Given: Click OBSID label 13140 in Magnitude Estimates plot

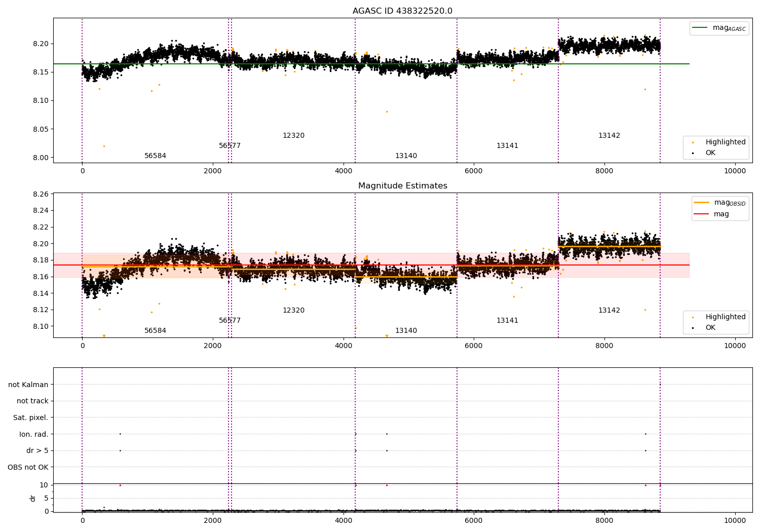Looking at the screenshot, I should click(x=406, y=330).
